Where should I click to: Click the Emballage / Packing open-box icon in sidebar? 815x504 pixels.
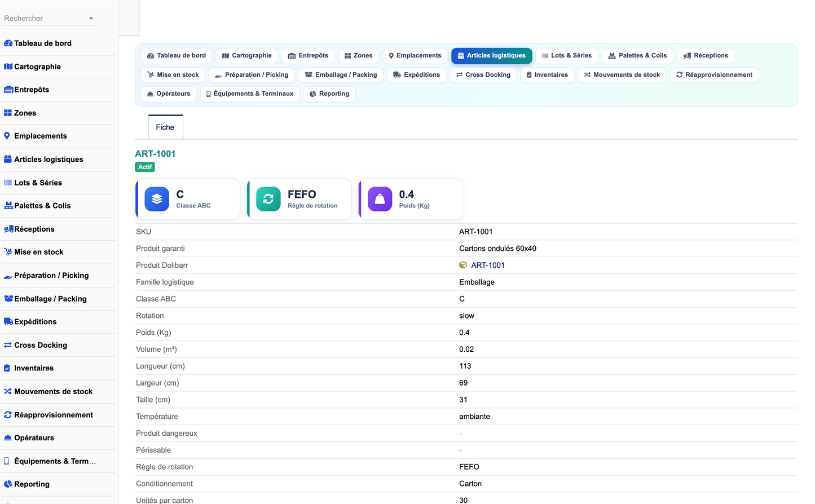[8, 299]
